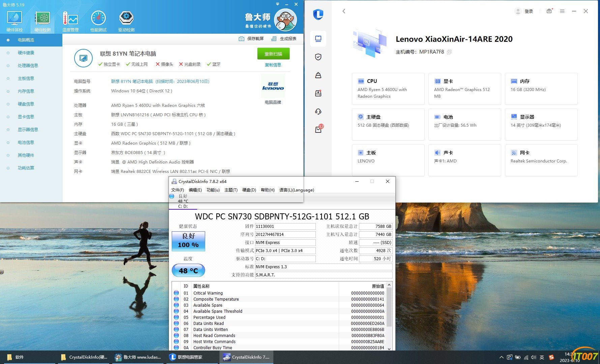Click Lenovo PC Manager logo icon
Screen dimensions: 600x364
[x=318, y=14]
